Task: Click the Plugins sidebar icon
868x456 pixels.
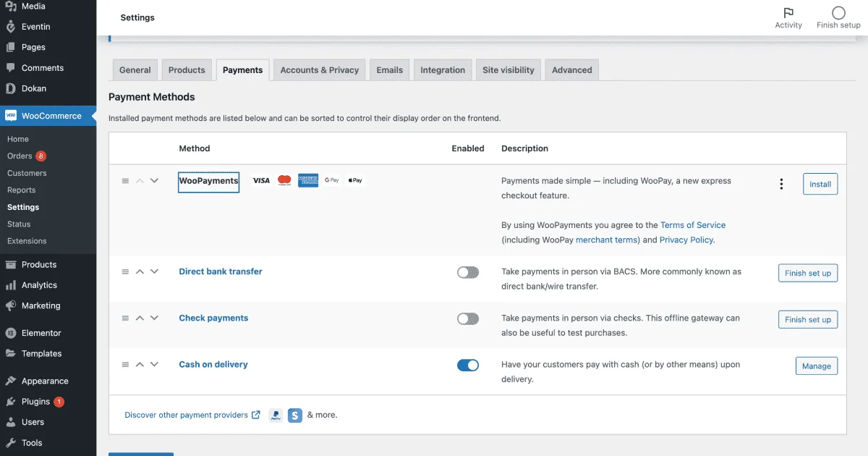Action: (x=11, y=402)
